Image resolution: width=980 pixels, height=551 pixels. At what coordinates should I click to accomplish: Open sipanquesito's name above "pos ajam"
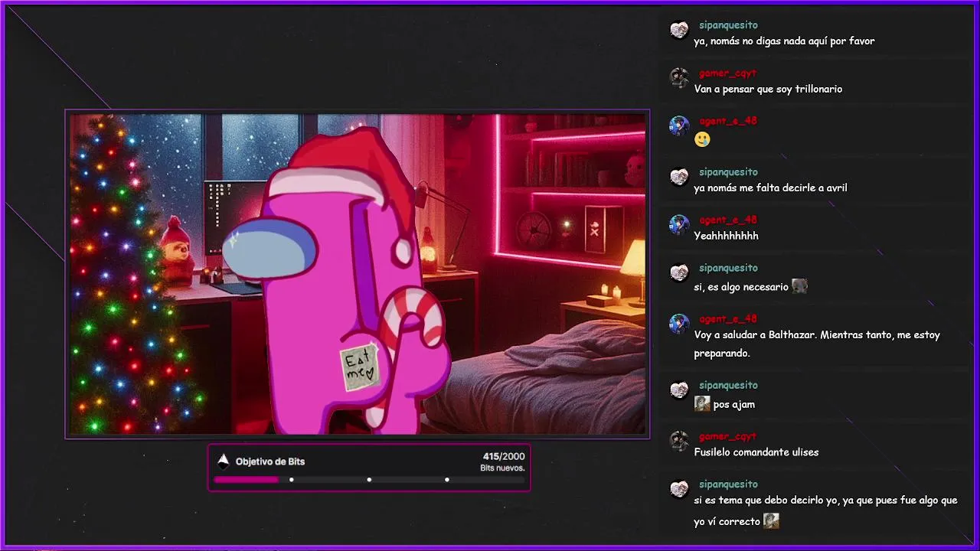click(x=728, y=385)
